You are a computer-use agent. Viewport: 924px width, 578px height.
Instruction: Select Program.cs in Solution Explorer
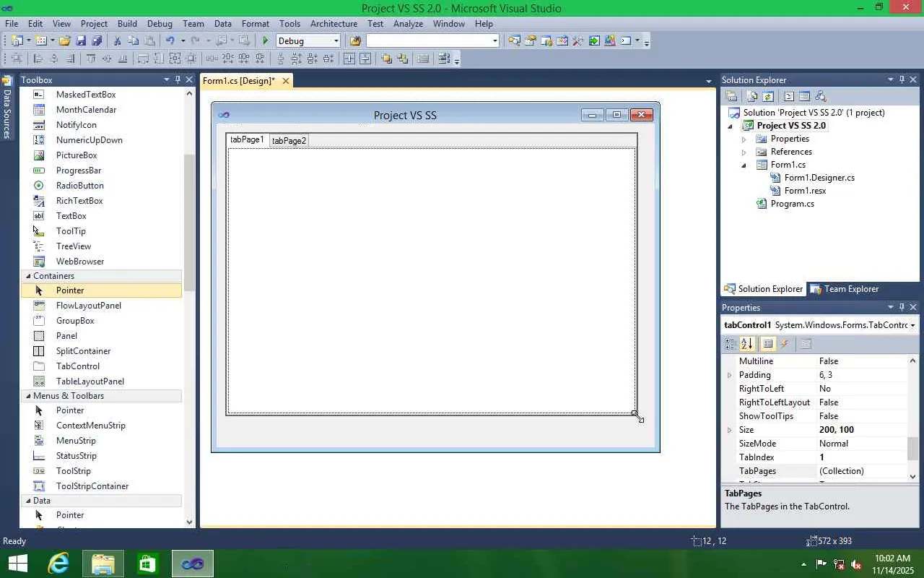tap(792, 204)
